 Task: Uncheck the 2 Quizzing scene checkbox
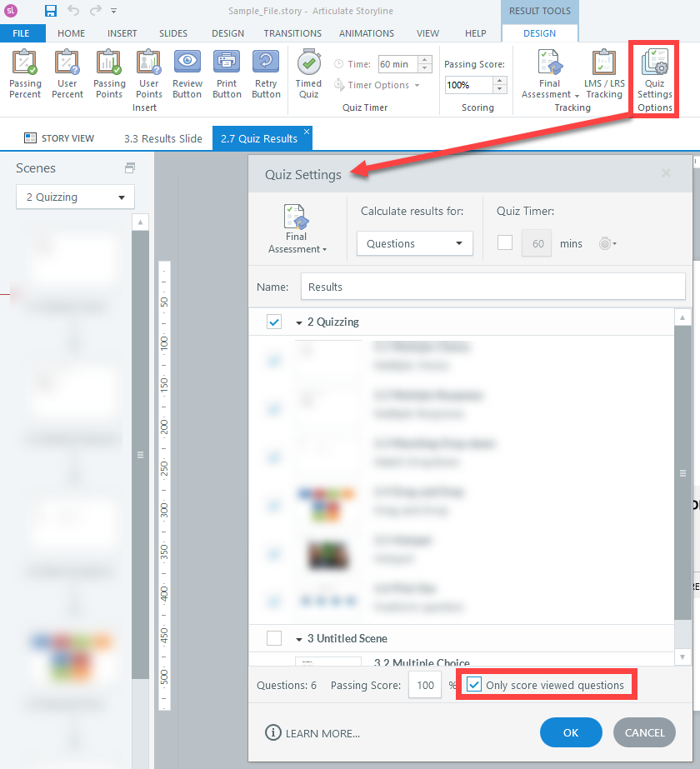(x=273, y=322)
